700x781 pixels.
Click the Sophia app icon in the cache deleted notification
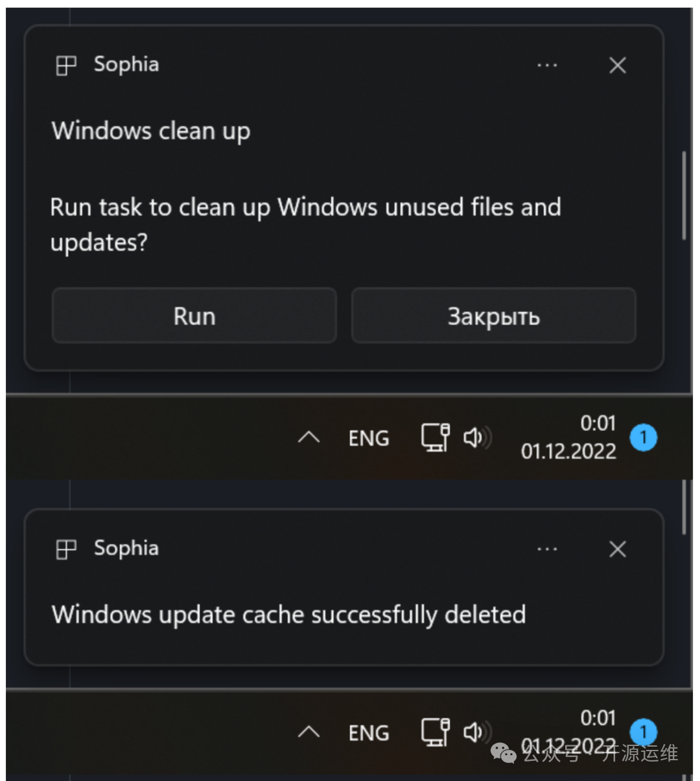(x=66, y=550)
